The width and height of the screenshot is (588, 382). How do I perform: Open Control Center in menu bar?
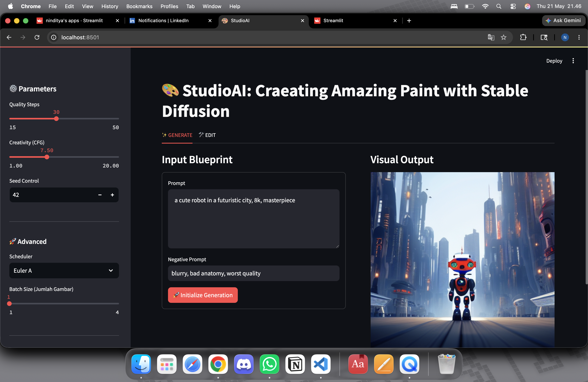(x=513, y=6)
